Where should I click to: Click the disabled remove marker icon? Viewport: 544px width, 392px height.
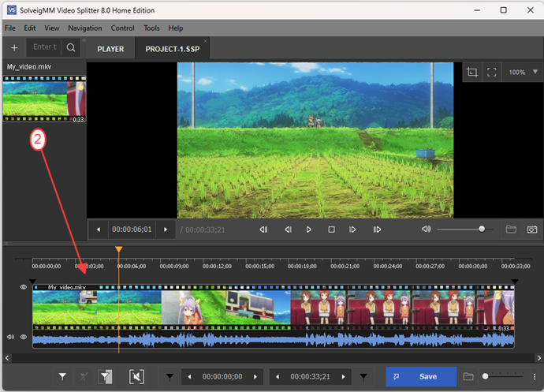[84, 376]
